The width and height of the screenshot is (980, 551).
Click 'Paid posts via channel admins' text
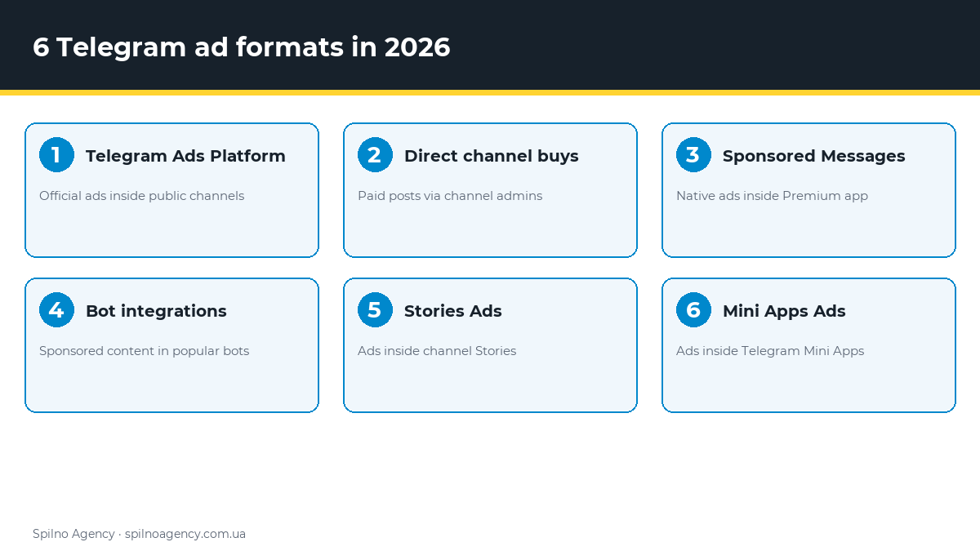(450, 196)
